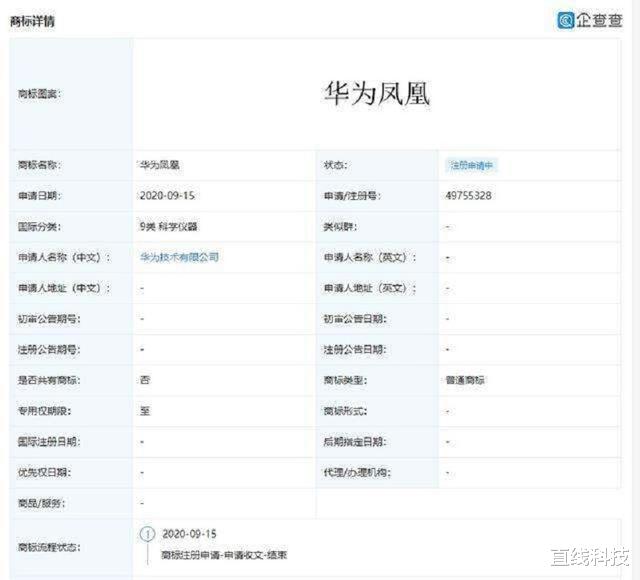Screen dimensions: 640x580
Task: Click the 商标图案 label
Action: coord(39,94)
